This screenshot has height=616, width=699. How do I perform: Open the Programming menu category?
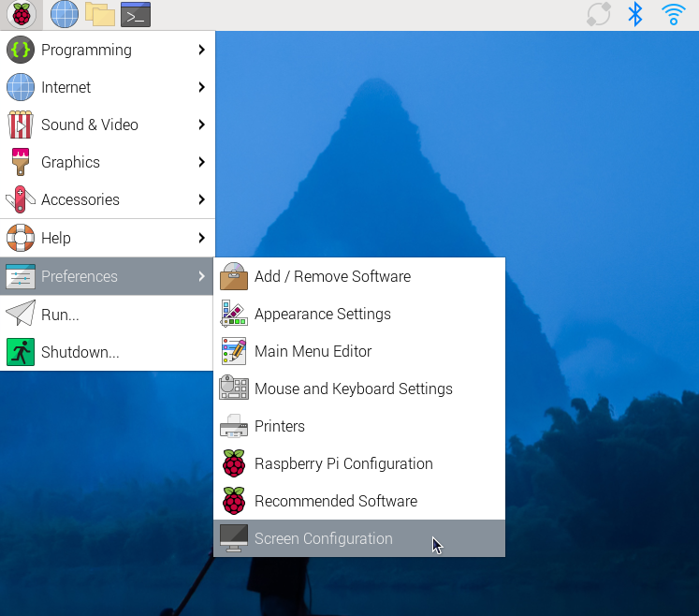click(108, 50)
